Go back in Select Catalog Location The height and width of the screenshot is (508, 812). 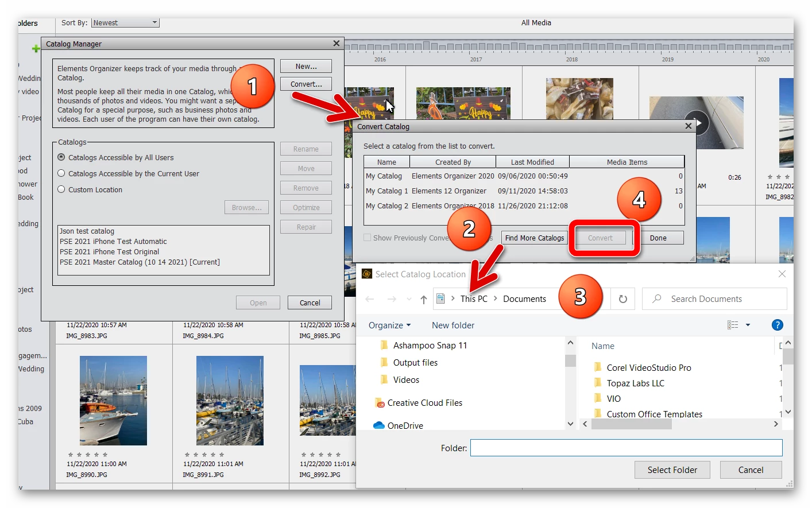coord(370,299)
